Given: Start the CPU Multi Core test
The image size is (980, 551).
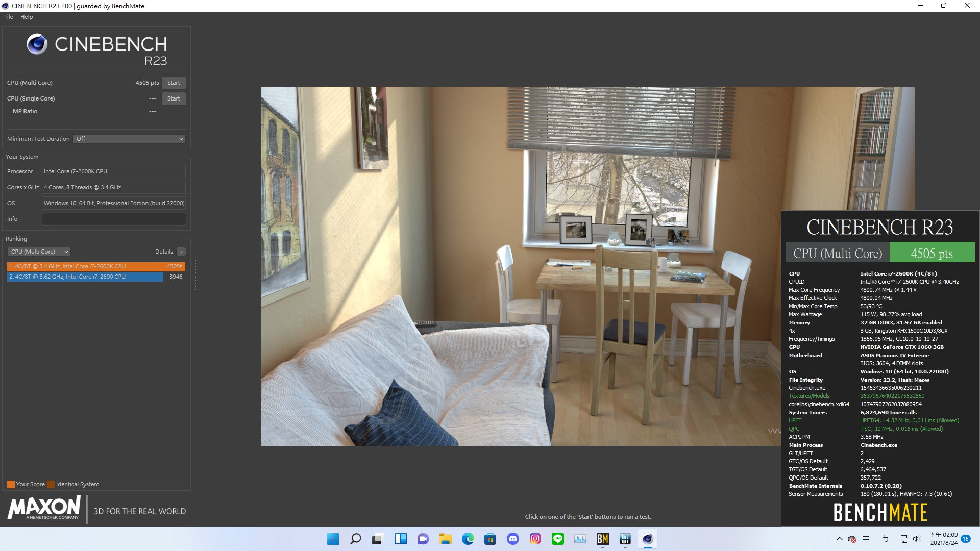Looking at the screenshot, I should coord(174,83).
